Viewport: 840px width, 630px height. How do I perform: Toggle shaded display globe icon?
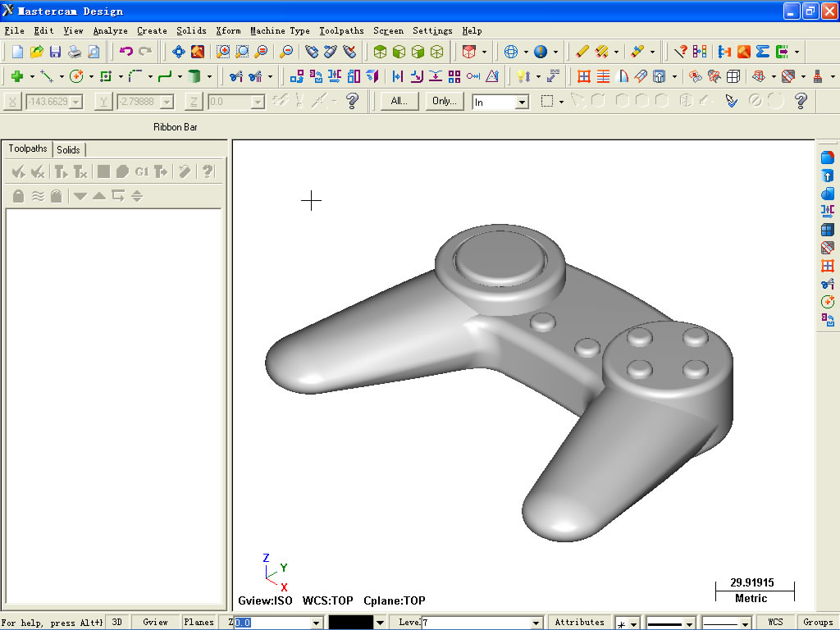541,52
